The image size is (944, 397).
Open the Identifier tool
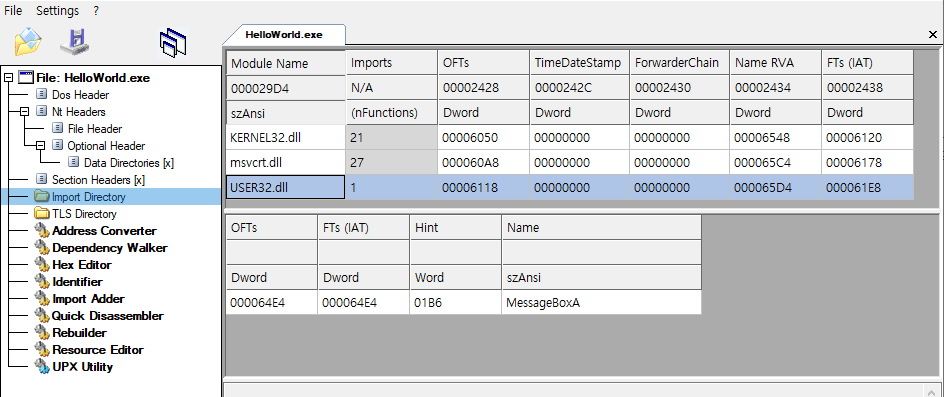coord(77,281)
